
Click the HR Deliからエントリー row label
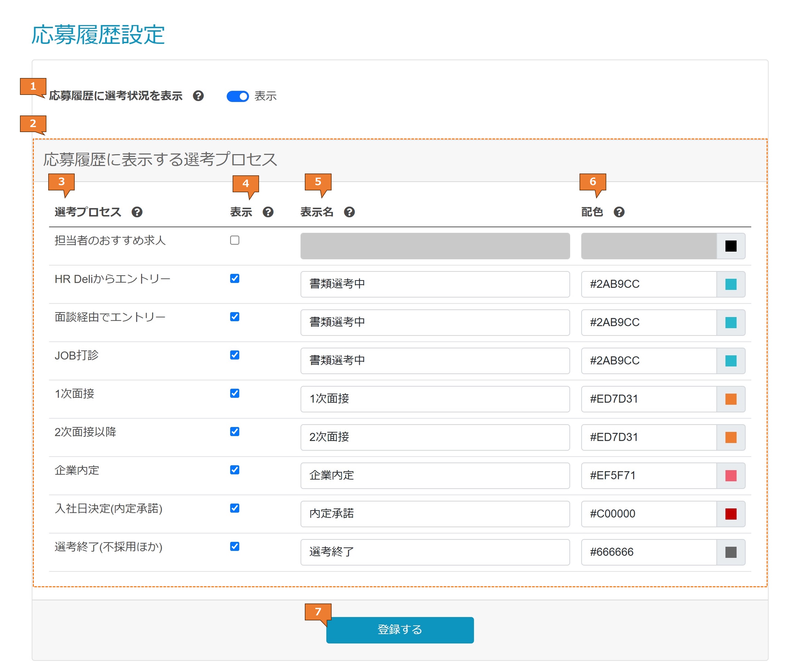pos(112,279)
